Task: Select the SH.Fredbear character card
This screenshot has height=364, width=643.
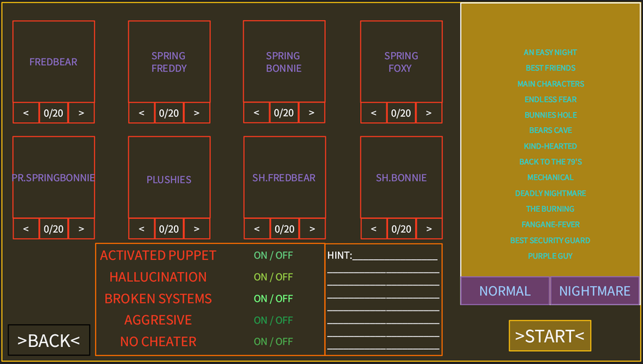Action: (x=284, y=177)
